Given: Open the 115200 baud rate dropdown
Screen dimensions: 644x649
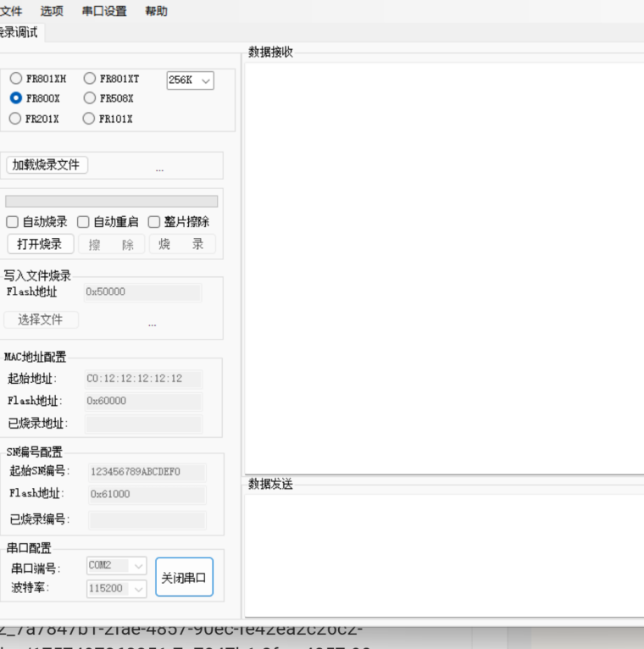Looking at the screenshot, I should click(117, 589).
